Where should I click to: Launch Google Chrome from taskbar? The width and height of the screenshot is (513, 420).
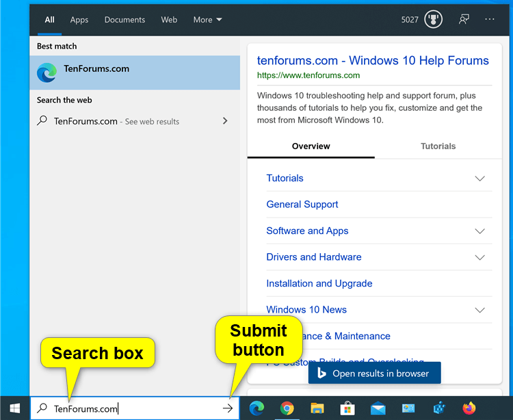coord(287,408)
